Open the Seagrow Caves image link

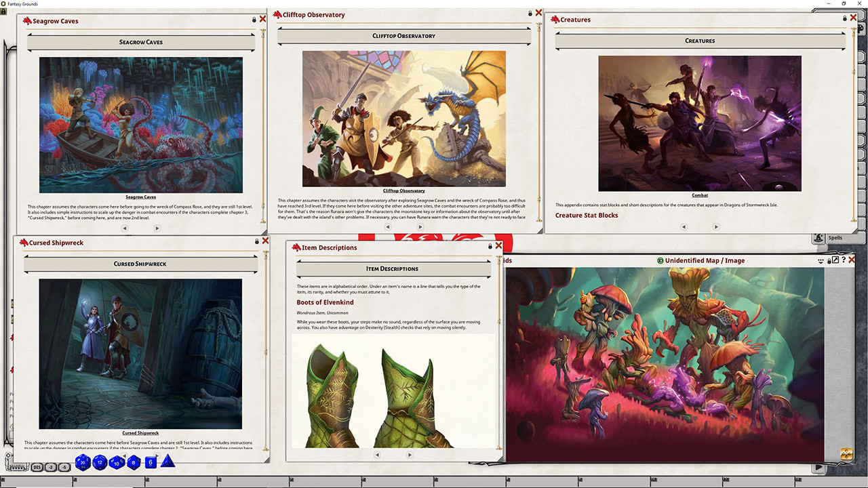click(x=140, y=197)
